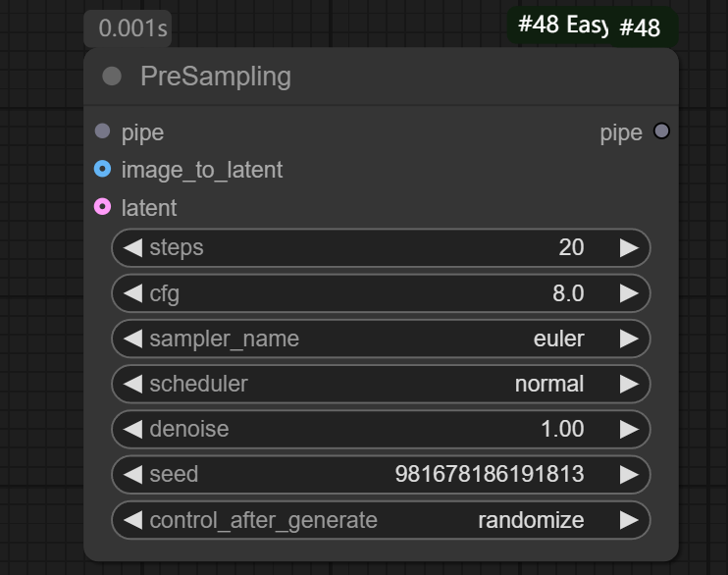Click the PreSampling node title
728x575 pixels.
pyautogui.click(x=216, y=77)
